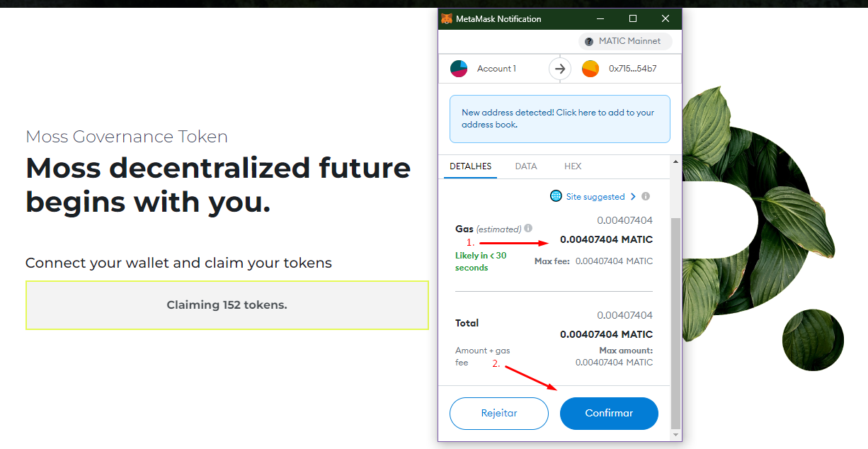Click the scrollbar up arrow in the details panel

(x=675, y=161)
